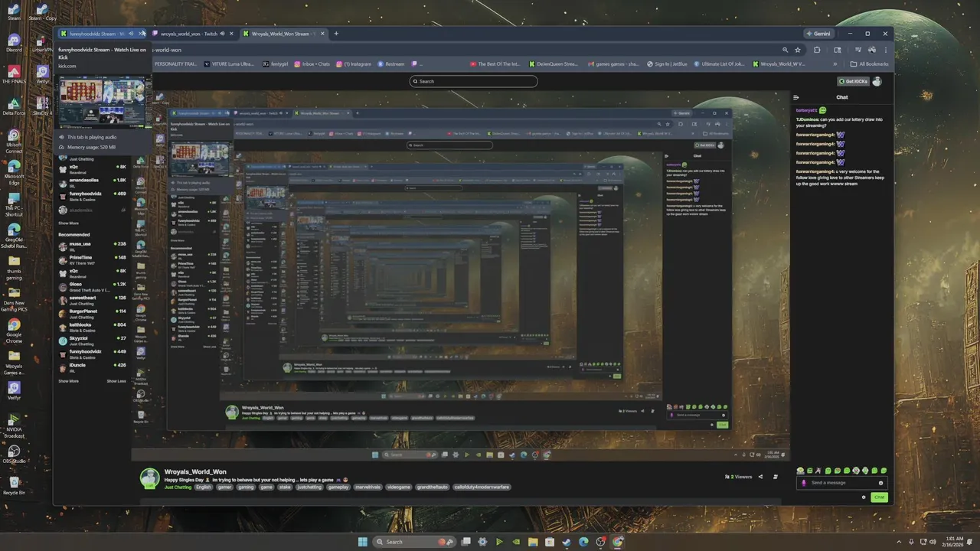Open Chrome three-dot menu
The width and height of the screenshot is (980, 551).
pyautogui.click(x=885, y=50)
